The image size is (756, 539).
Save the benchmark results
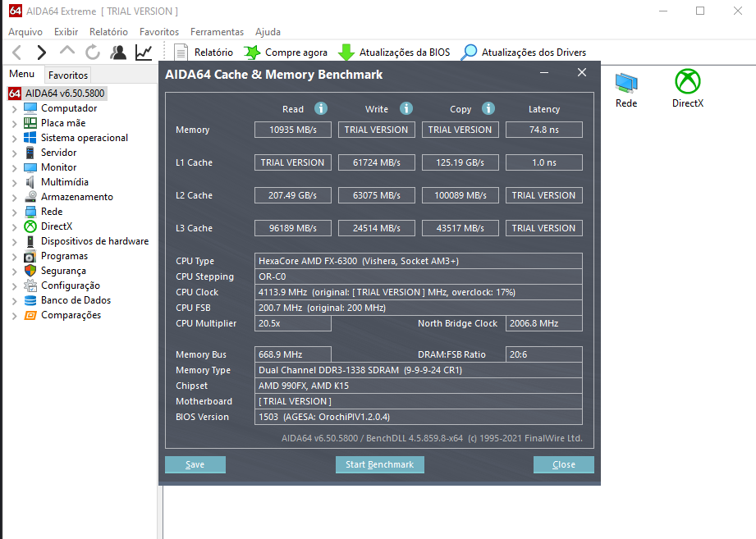195,464
